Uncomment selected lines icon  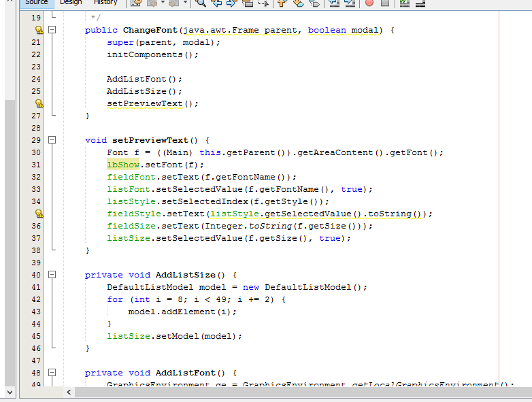[x=420, y=3]
